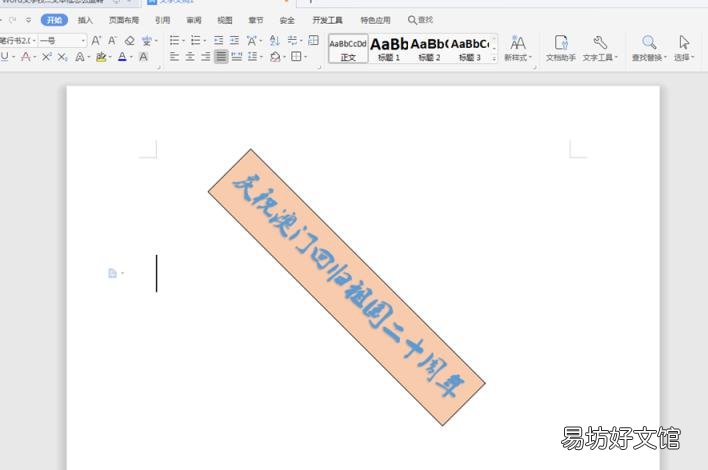Screen dimensions: 708x470
Task: Open bulleted list style dropdown arrow
Action: pyautogui.click(x=183, y=41)
